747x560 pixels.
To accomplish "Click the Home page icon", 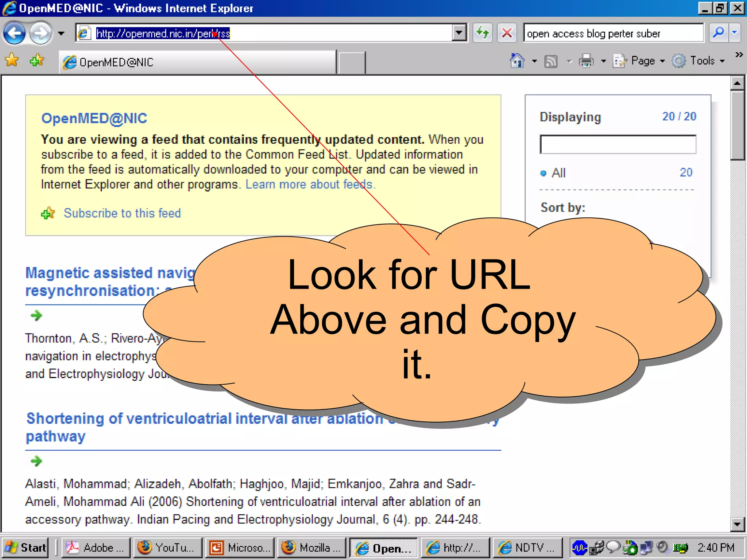I will pyautogui.click(x=517, y=61).
